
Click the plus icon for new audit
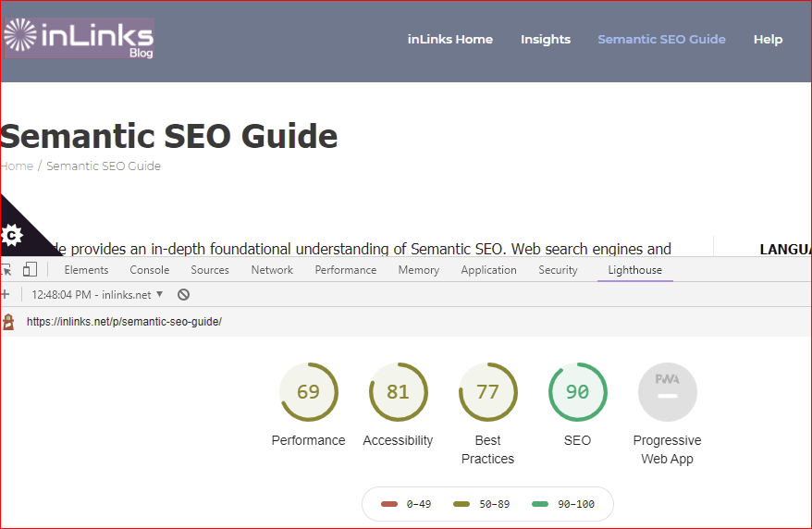point(6,294)
